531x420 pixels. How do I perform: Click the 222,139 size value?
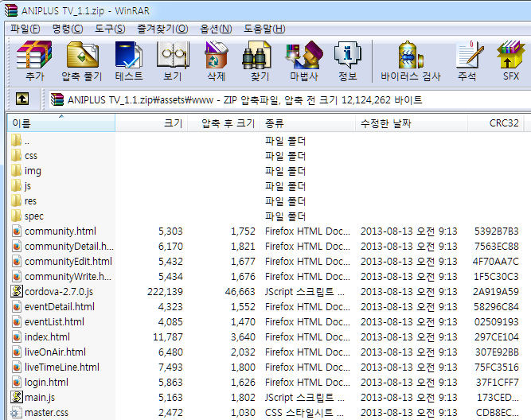pyautogui.click(x=165, y=291)
